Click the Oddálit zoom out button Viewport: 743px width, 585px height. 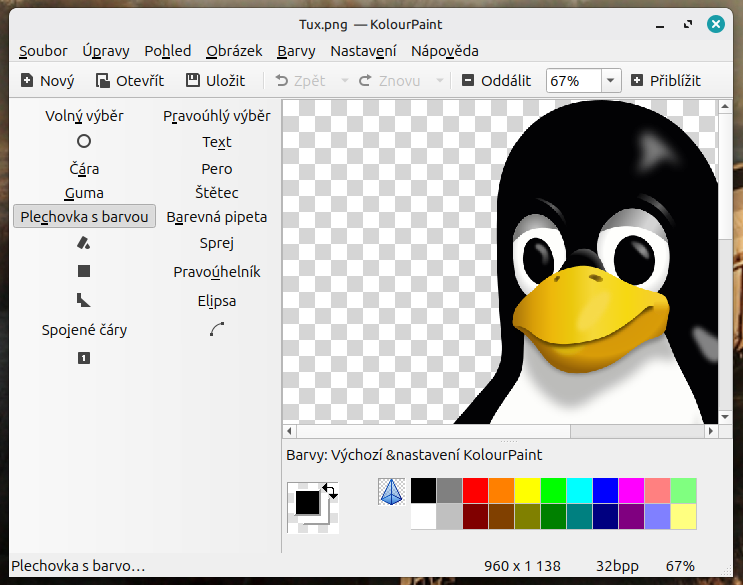point(496,81)
